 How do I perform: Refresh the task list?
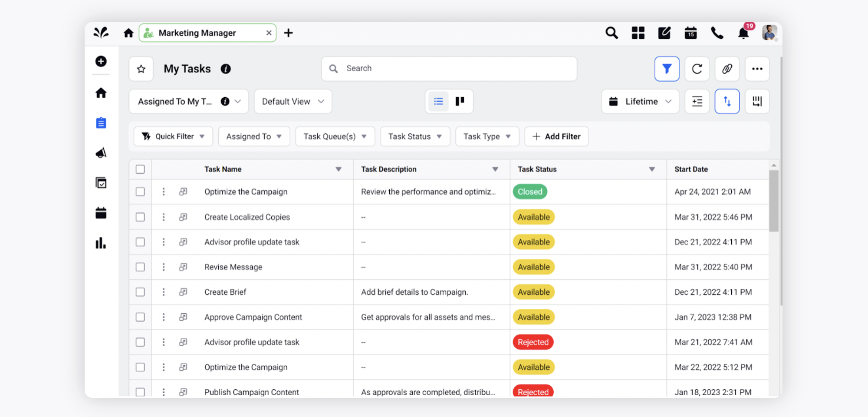point(697,69)
